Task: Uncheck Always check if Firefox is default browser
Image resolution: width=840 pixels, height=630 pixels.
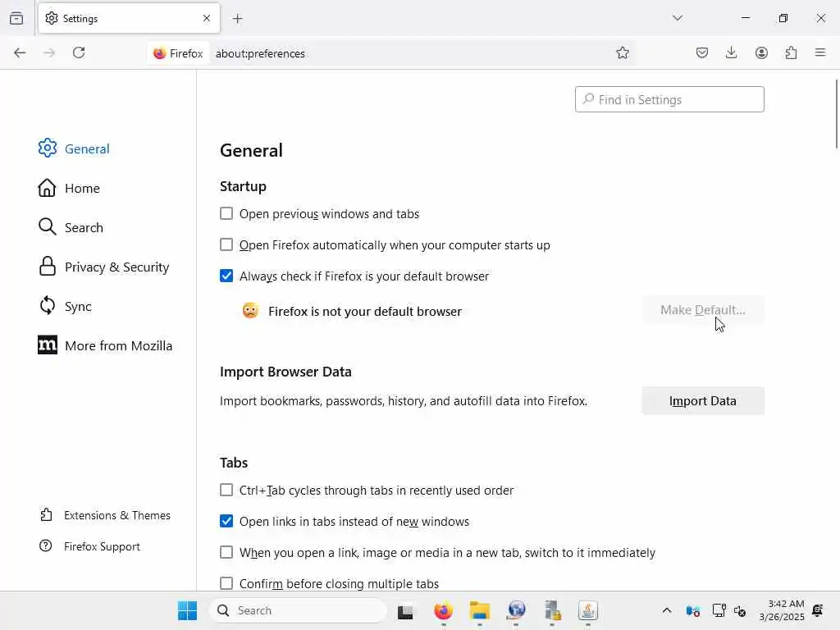Action: click(x=226, y=276)
